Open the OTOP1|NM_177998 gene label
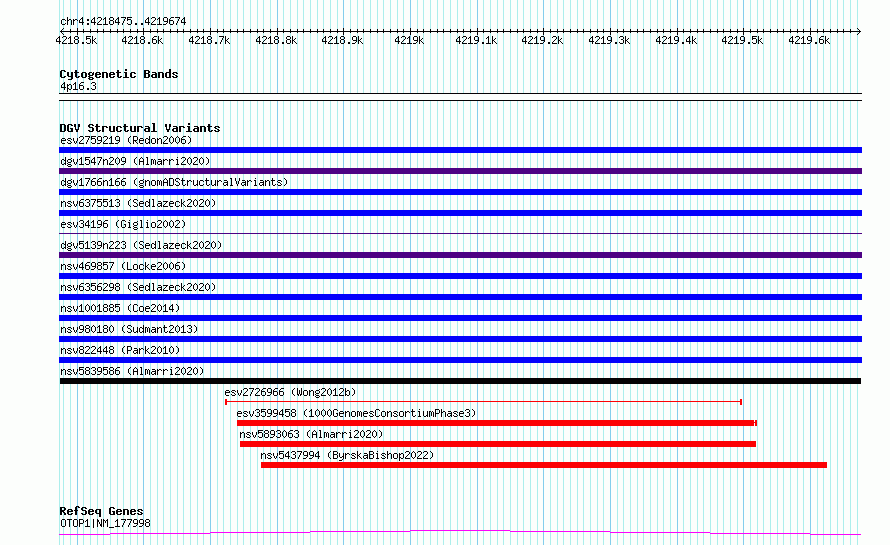Image resolution: width=890 pixels, height=545 pixels. click(106, 523)
